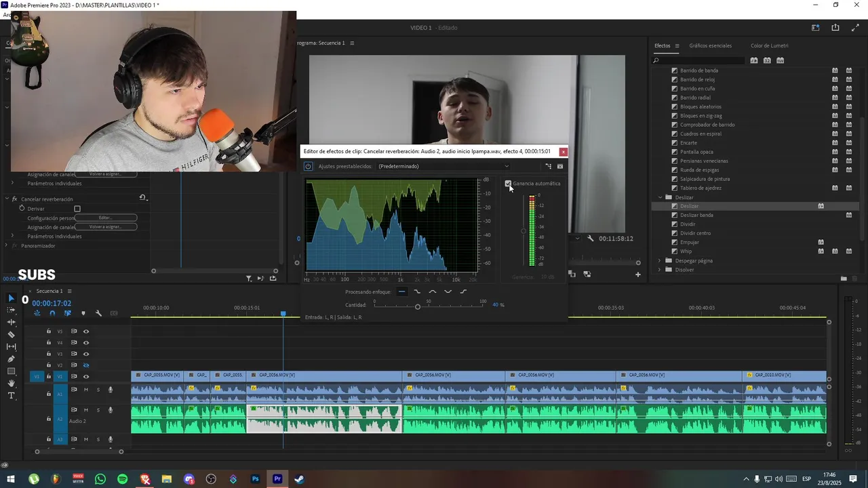
Task: Mute audio track A1
Action: [x=86, y=390]
